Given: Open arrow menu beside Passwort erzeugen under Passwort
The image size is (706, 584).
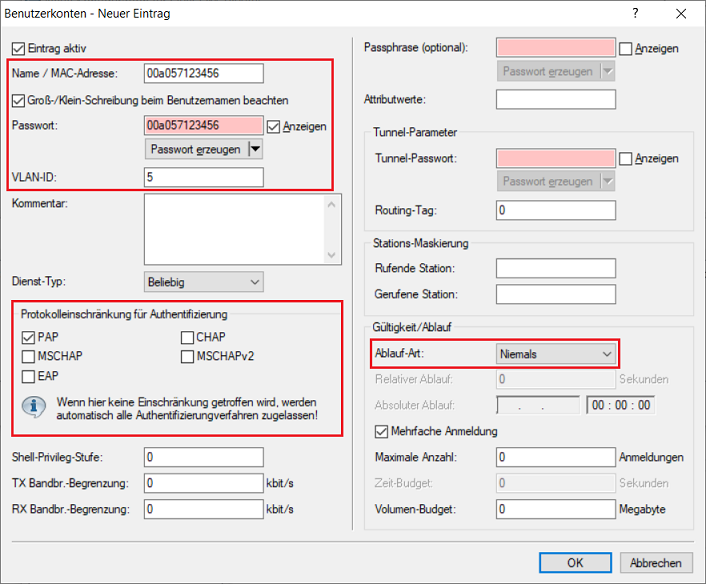Looking at the screenshot, I should [255, 149].
